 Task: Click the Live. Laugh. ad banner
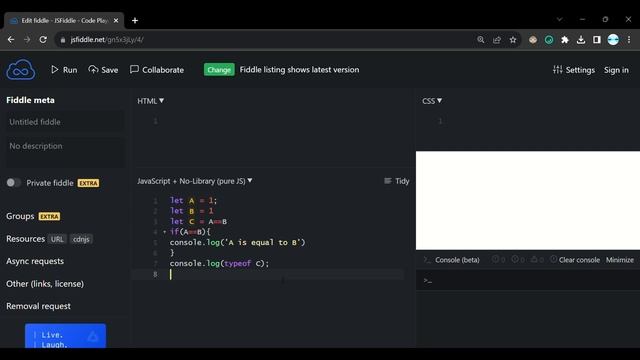tap(65, 336)
